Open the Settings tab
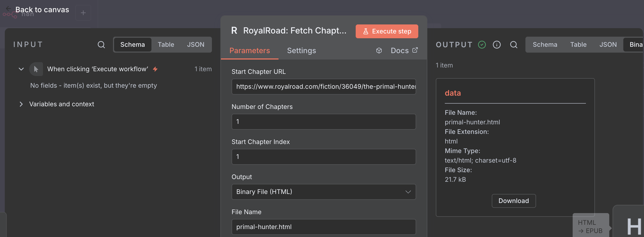Screen dimensions: 644x237 302,50
